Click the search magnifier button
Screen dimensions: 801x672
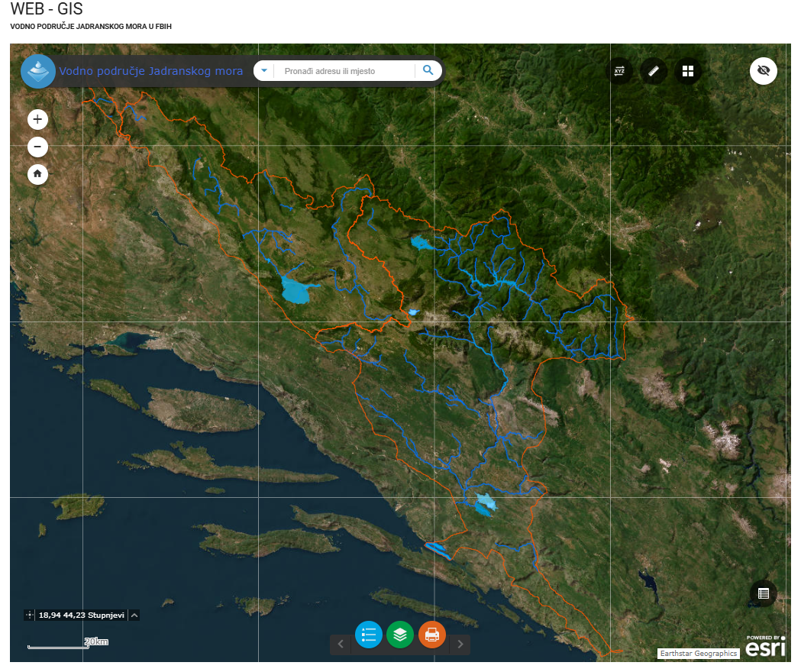click(428, 70)
